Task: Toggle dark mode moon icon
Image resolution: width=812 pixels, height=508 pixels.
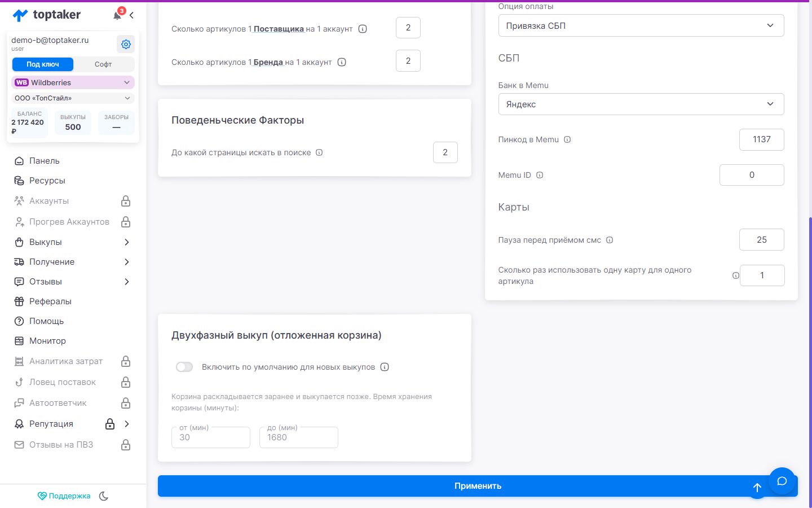Action: coord(104,496)
